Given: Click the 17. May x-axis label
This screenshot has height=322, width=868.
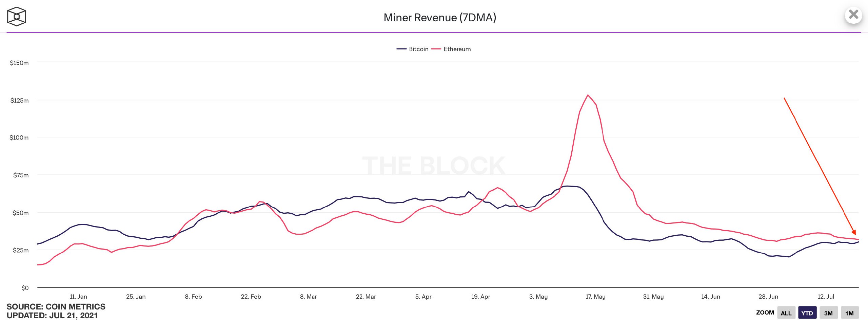Looking at the screenshot, I should tap(595, 297).
